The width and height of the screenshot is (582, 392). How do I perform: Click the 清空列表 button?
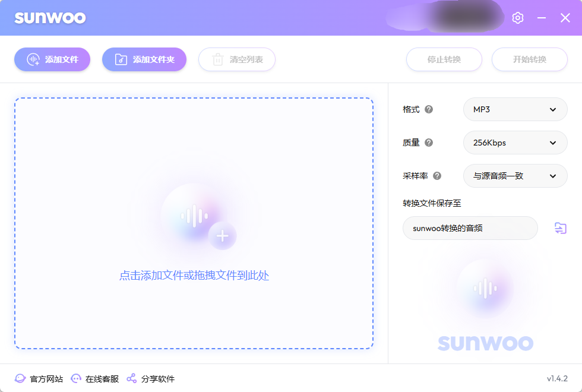click(x=237, y=59)
